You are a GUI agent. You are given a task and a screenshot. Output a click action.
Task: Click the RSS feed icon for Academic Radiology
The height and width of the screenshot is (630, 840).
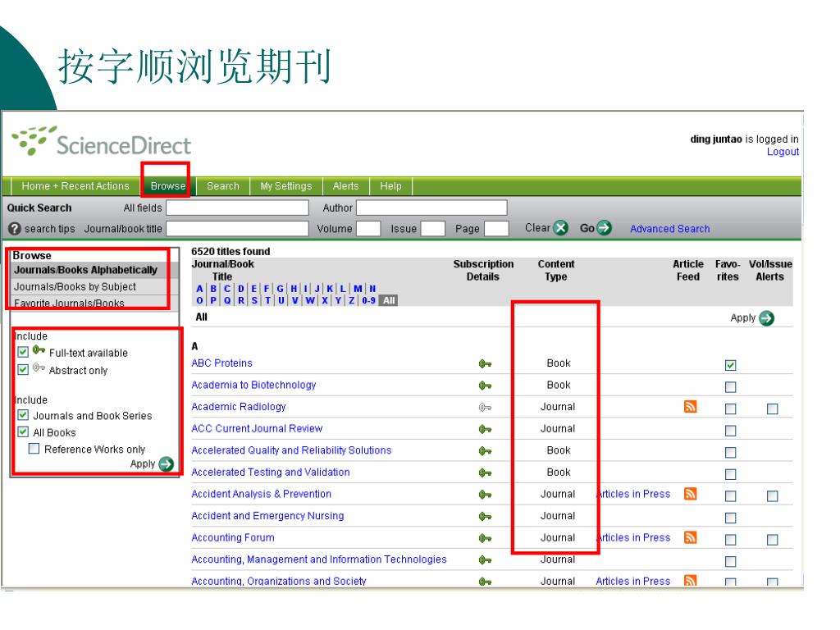[691, 407]
